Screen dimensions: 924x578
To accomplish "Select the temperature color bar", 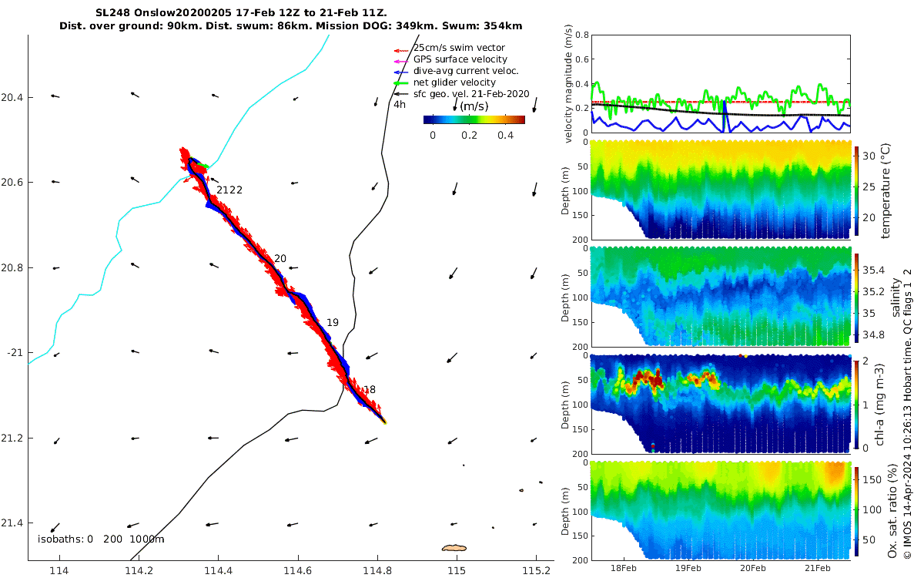I will pyautogui.click(x=858, y=190).
